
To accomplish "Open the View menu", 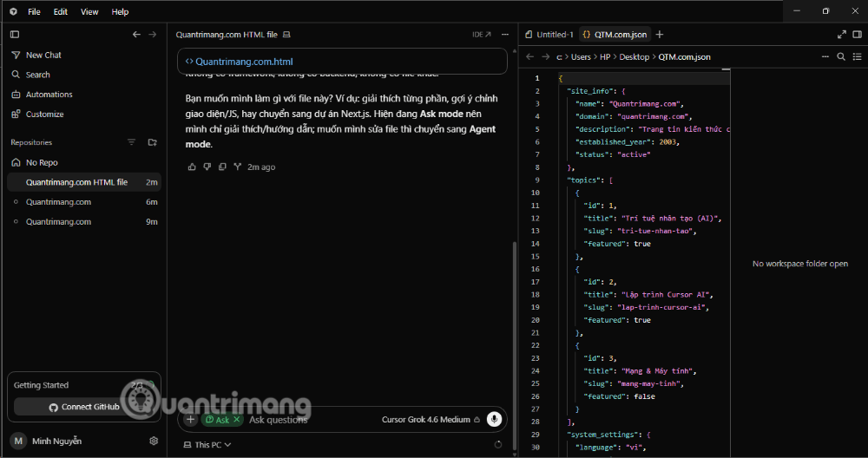I will point(89,11).
